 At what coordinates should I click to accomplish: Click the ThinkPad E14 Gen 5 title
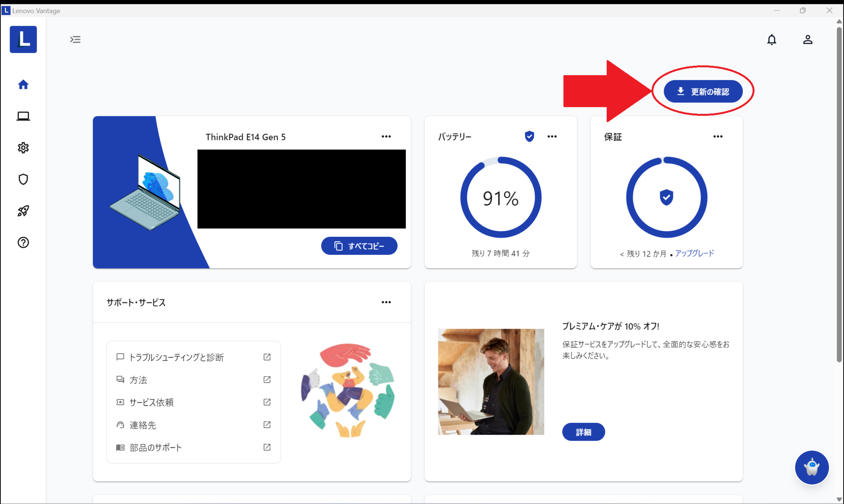(246, 137)
